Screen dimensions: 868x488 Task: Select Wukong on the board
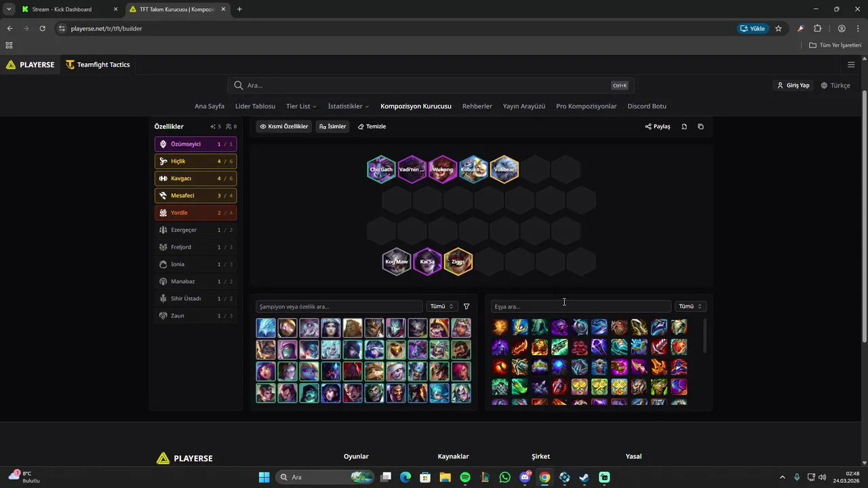(443, 169)
